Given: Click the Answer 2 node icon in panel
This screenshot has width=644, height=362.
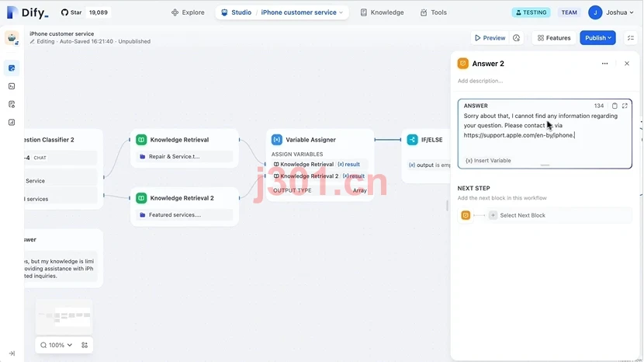Looking at the screenshot, I should [463, 64].
